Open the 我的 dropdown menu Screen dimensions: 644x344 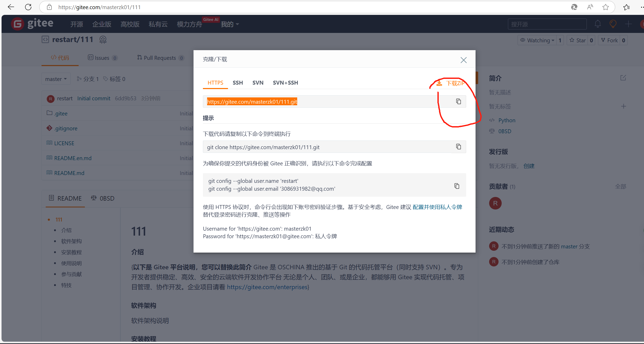click(x=230, y=24)
